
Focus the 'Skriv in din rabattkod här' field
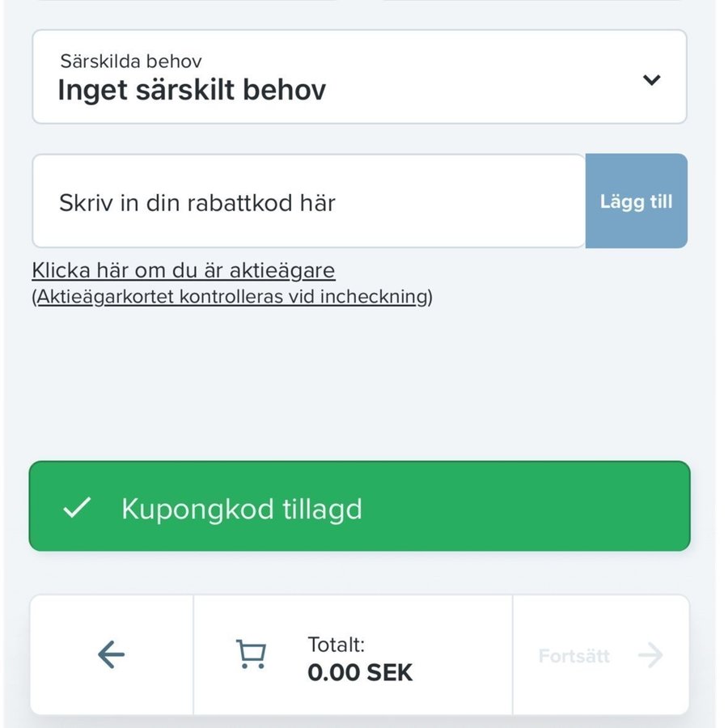(307, 201)
